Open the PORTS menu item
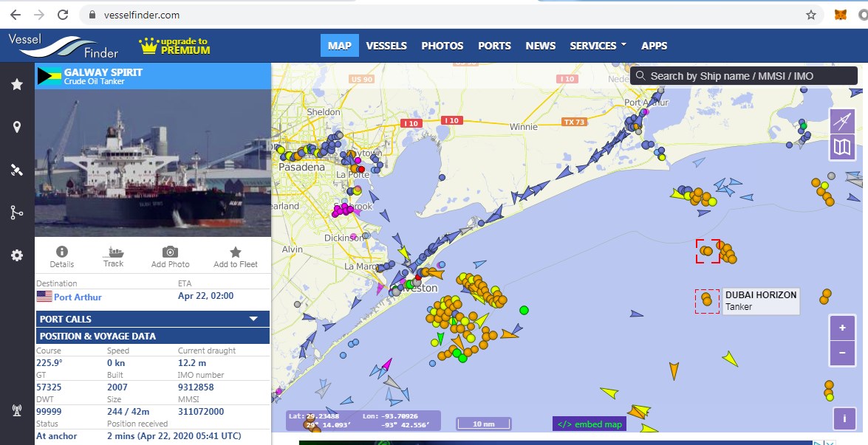The width and height of the screenshot is (868, 445). click(494, 46)
